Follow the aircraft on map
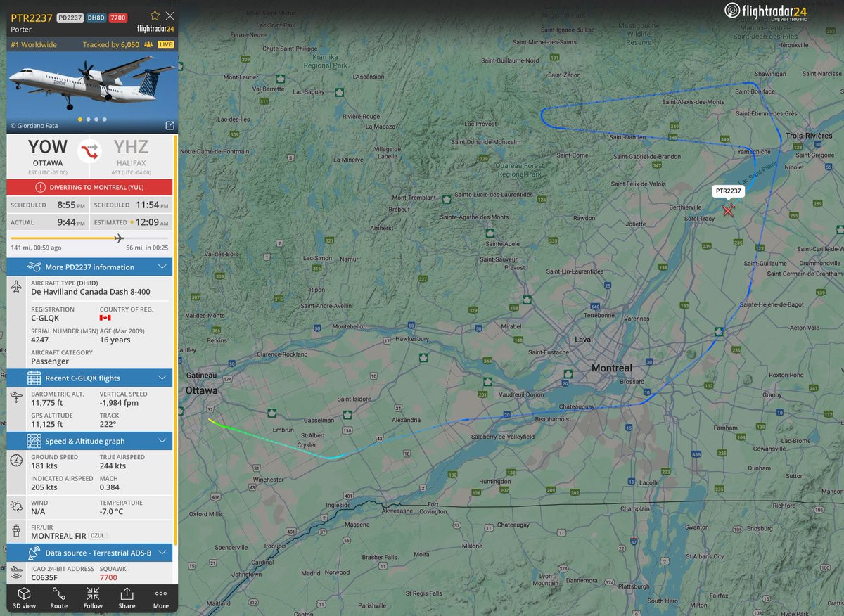This screenshot has width=844, height=616. pyautogui.click(x=93, y=598)
